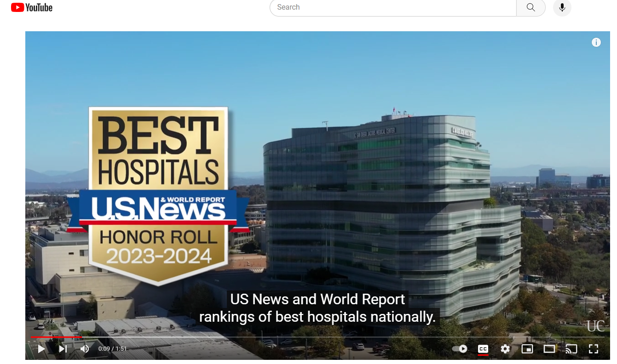The image size is (617, 364).
Task: Open the settings gear menu
Action: tap(505, 349)
